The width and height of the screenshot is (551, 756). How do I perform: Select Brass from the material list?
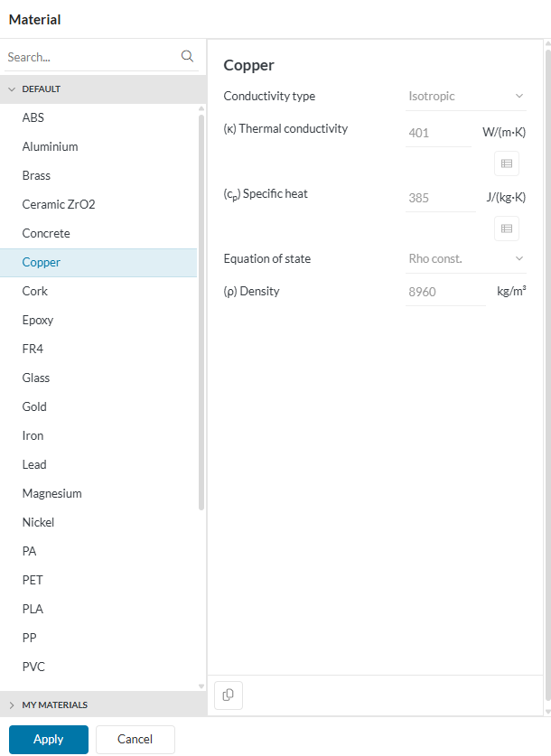point(37,175)
